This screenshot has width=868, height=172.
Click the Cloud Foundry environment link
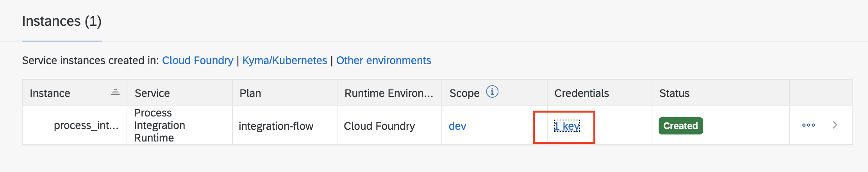[197, 61]
